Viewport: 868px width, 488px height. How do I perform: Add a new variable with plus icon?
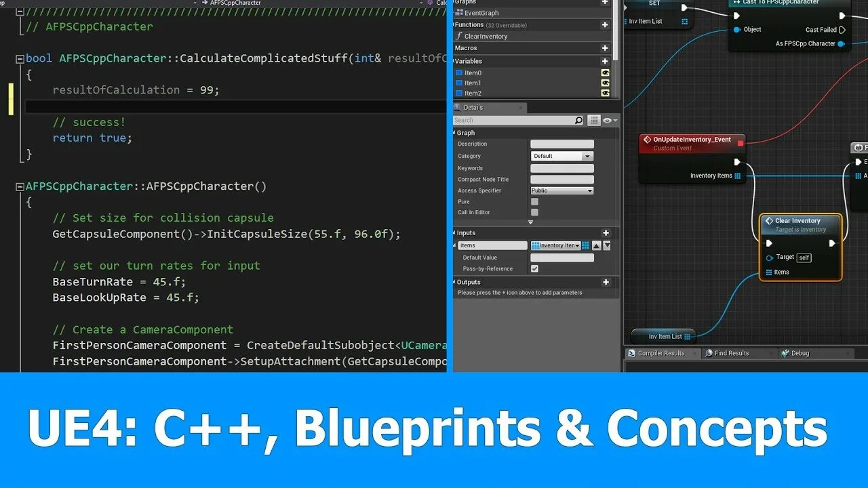pyautogui.click(x=605, y=61)
